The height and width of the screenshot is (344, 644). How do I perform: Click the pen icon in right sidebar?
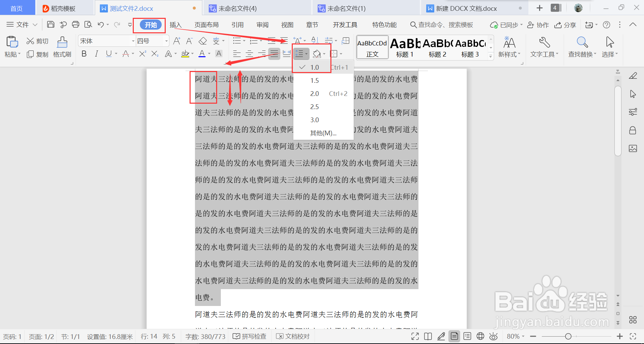pos(633,76)
